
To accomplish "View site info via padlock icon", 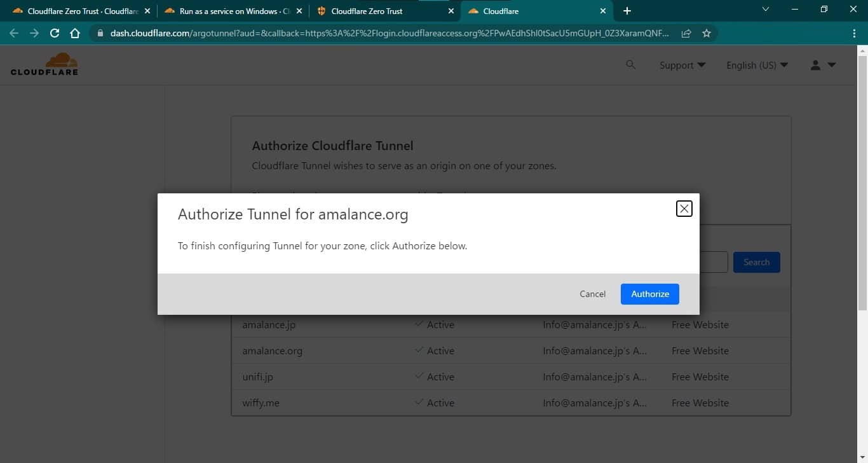I will click(100, 34).
